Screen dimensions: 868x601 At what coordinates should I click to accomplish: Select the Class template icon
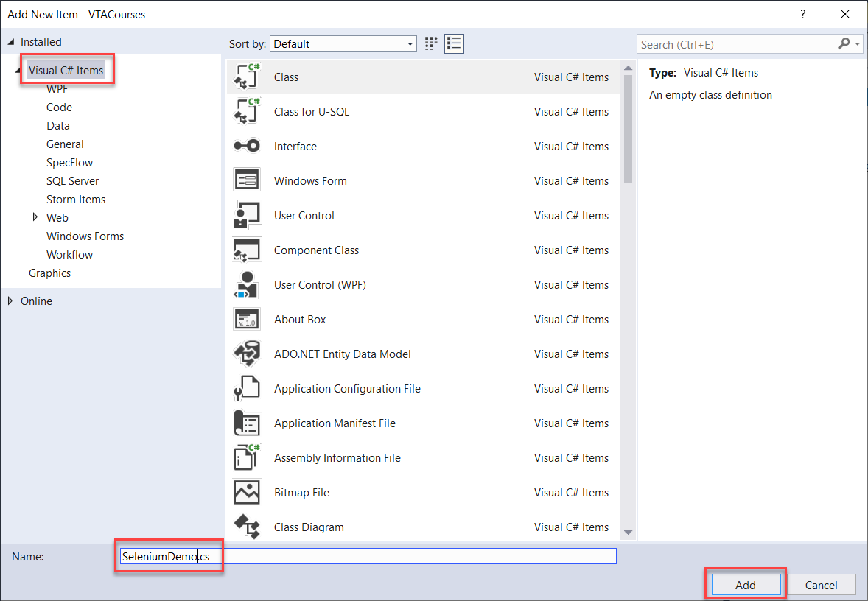tap(247, 77)
